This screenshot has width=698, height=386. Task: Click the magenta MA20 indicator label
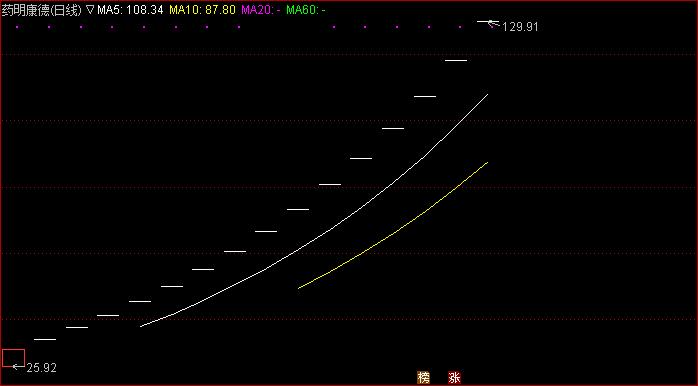pyautogui.click(x=261, y=10)
